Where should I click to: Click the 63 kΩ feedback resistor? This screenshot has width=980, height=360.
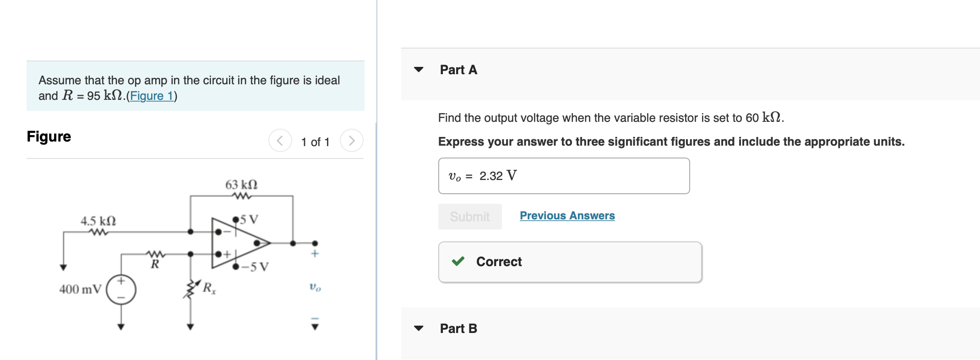click(241, 196)
